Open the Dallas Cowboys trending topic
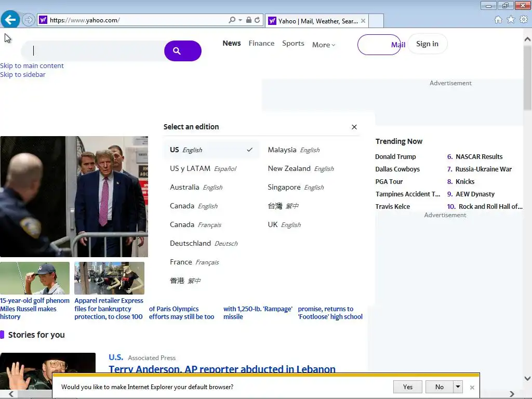 click(397, 169)
